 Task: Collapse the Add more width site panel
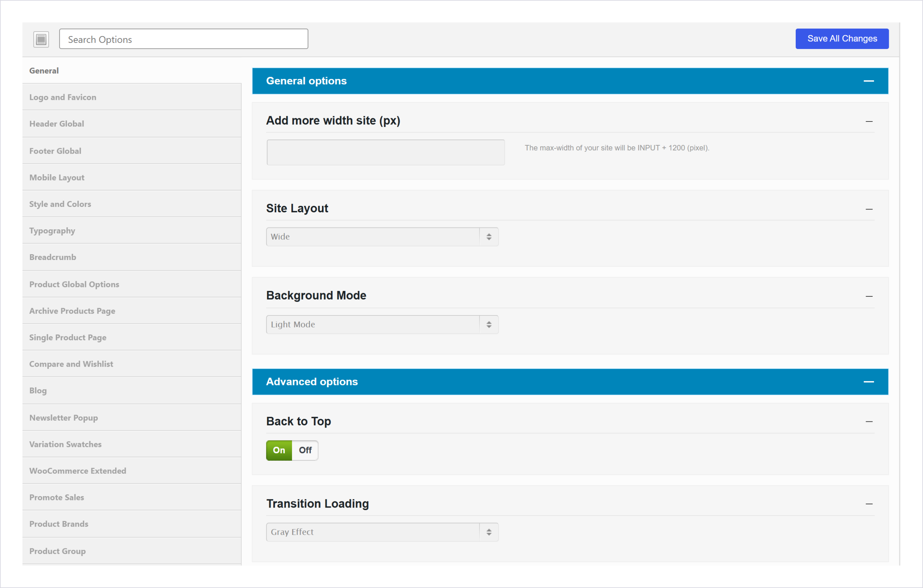point(869,121)
